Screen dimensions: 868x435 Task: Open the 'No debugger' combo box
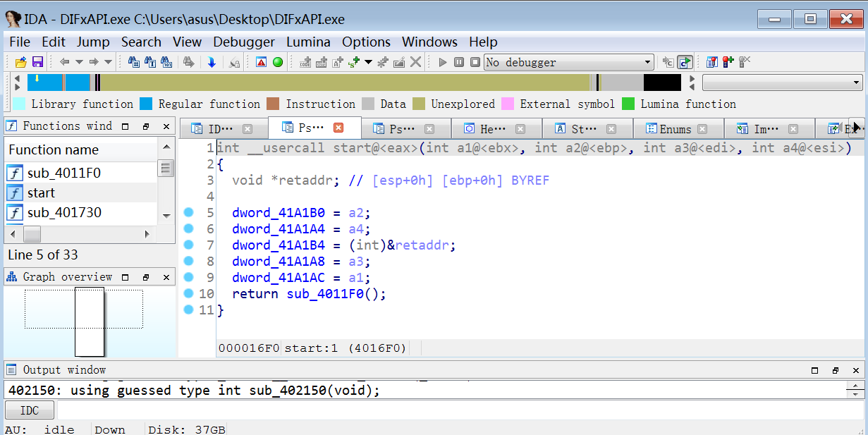coord(569,62)
